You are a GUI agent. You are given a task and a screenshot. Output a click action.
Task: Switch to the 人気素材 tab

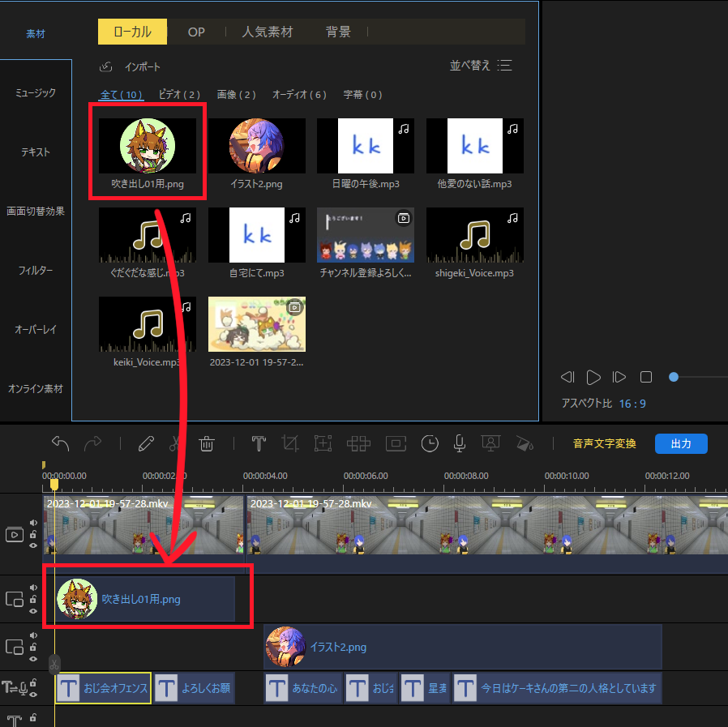click(268, 32)
